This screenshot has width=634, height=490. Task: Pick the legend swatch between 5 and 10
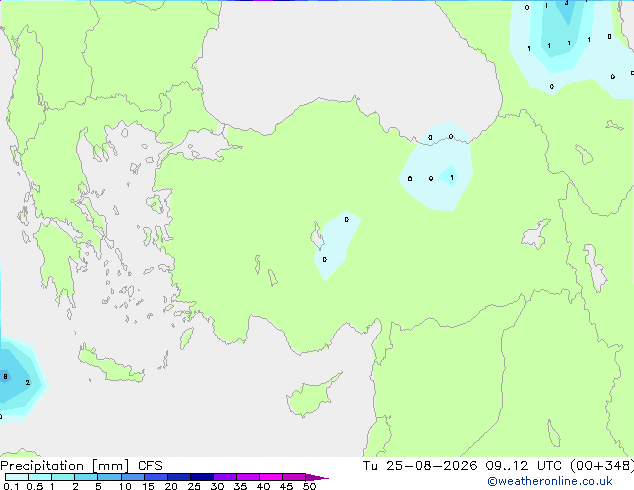109,477
